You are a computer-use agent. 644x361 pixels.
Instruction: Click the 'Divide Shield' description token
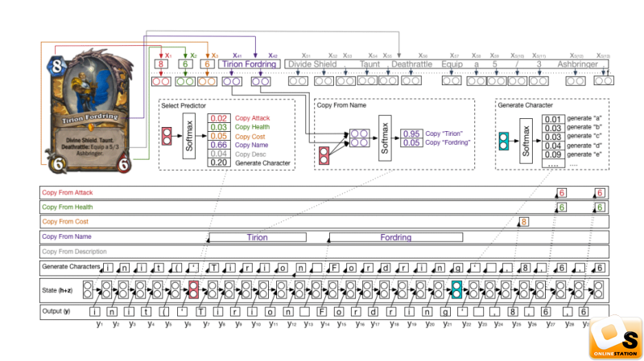tap(312, 64)
